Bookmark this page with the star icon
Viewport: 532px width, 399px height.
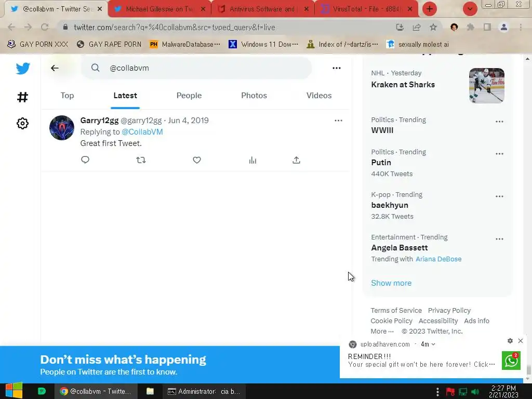pos(433,27)
